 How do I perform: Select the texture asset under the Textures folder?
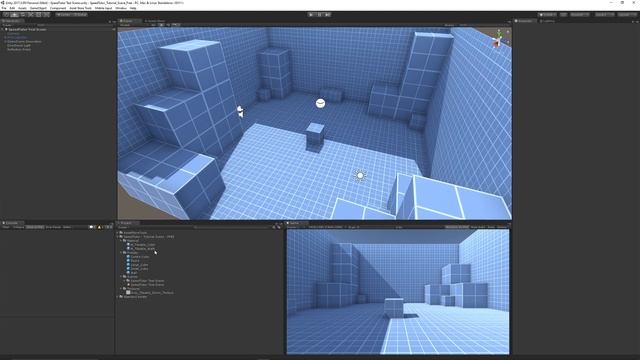point(150,293)
